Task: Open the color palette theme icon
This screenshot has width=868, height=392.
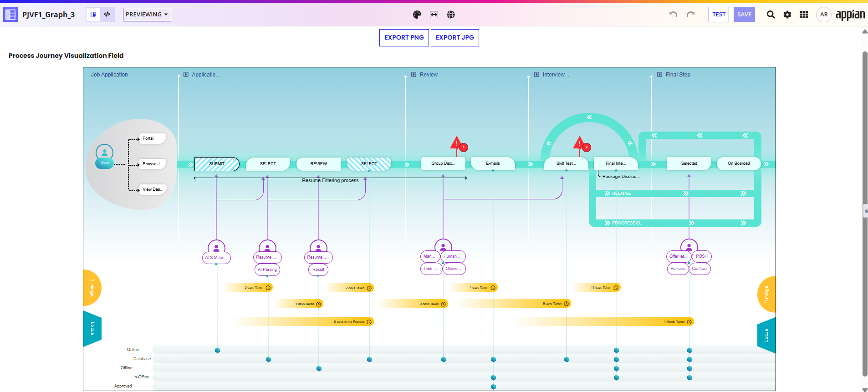Action: click(417, 15)
